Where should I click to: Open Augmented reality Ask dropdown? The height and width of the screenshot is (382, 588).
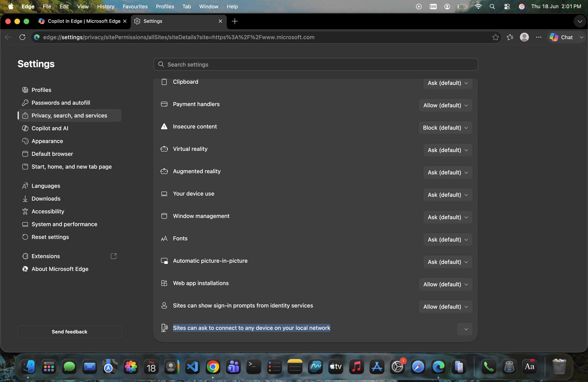(x=448, y=172)
